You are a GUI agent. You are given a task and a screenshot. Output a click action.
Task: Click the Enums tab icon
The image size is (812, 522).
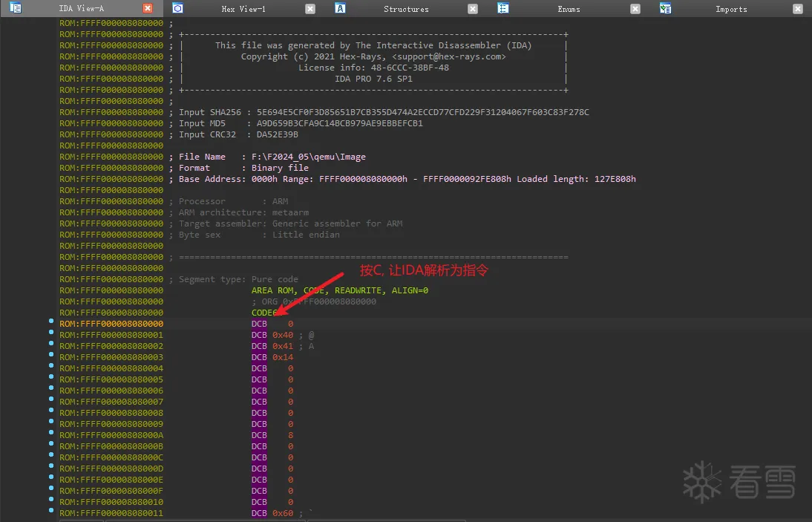(x=502, y=7)
